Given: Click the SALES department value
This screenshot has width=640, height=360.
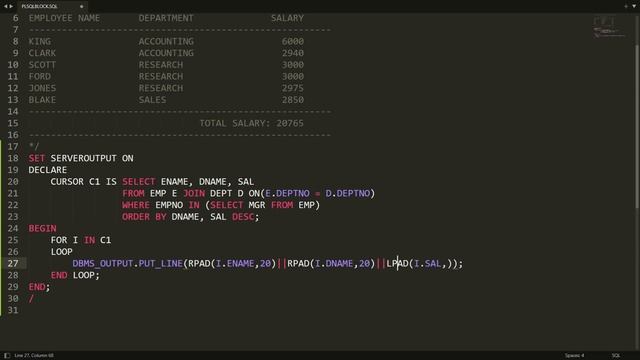Looking at the screenshot, I should click(x=152, y=100).
